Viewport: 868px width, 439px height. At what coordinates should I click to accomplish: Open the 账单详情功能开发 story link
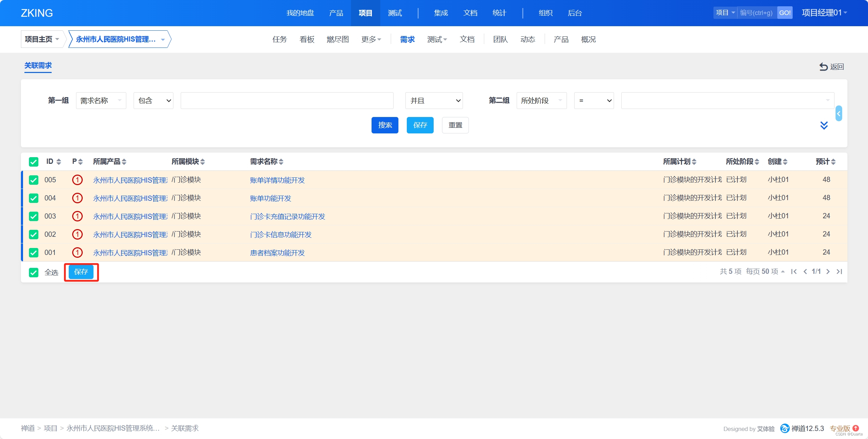click(277, 180)
